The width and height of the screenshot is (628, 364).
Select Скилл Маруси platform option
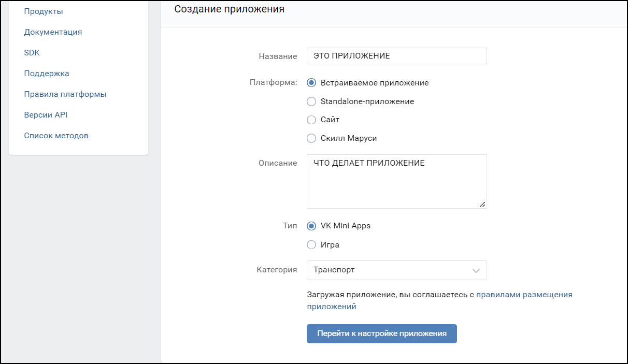311,138
